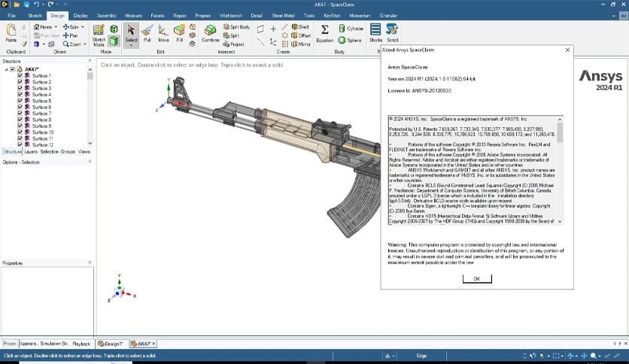This screenshot has height=364, width=629.
Task: Click OK in About dialog
Action: [x=477, y=278]
